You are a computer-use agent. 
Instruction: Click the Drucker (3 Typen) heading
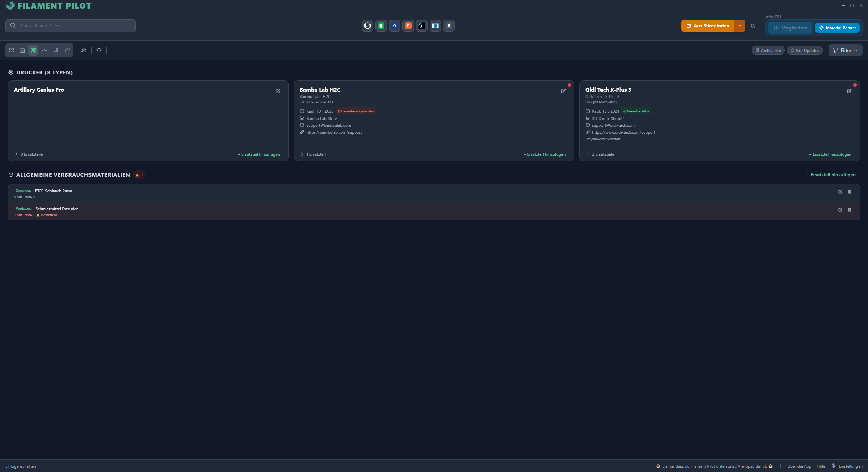tap(44, 73)
